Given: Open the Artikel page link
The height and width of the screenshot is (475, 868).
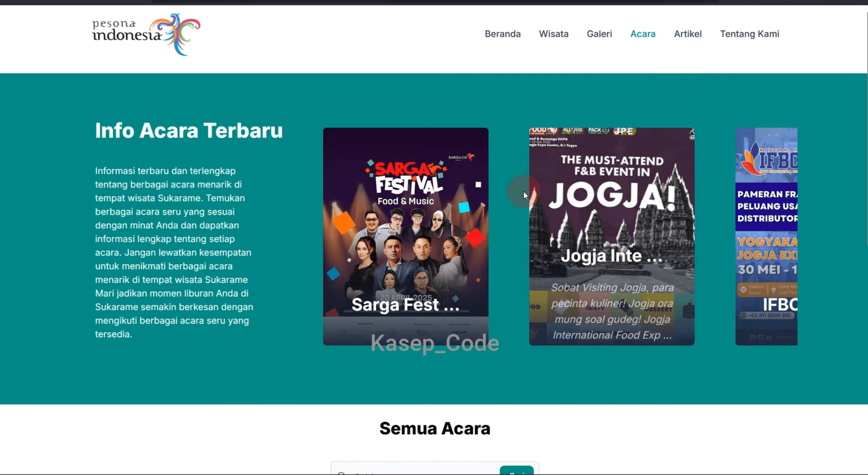Looking at the screenshot, I should click(688, 34).
